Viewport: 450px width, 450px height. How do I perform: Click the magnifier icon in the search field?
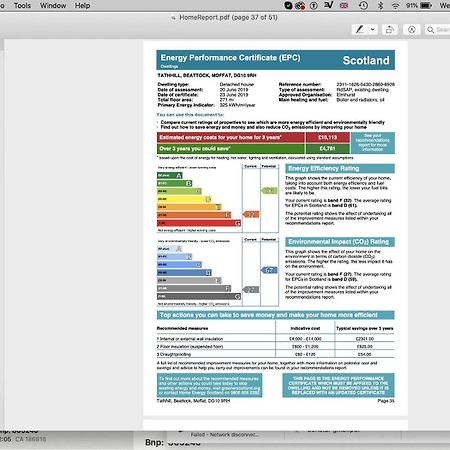(430, 30)
